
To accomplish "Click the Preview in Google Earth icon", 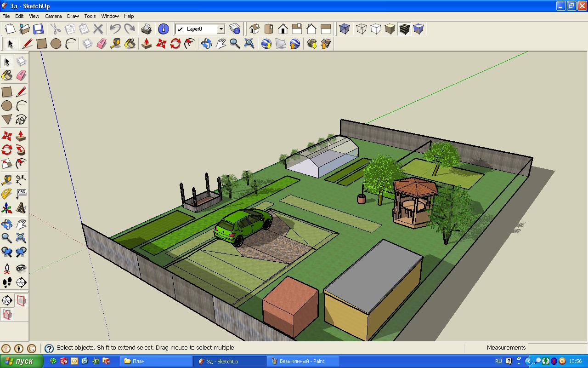I will tap(295, 44).
